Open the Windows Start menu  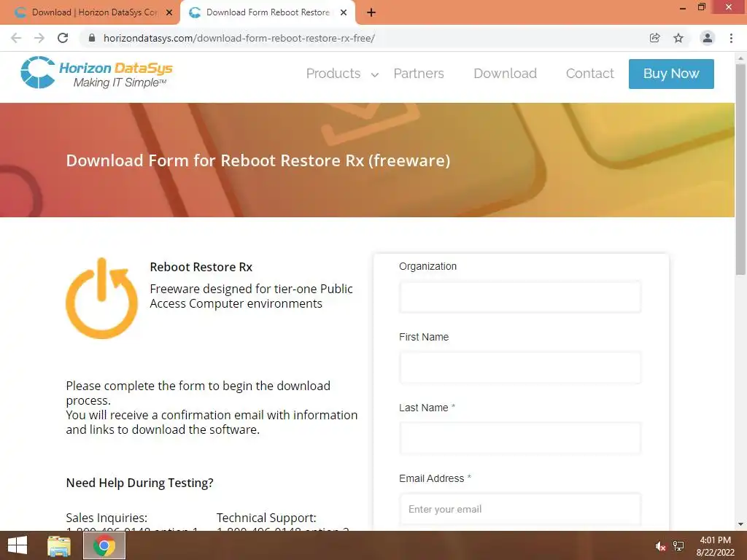[x=18, y=545]
